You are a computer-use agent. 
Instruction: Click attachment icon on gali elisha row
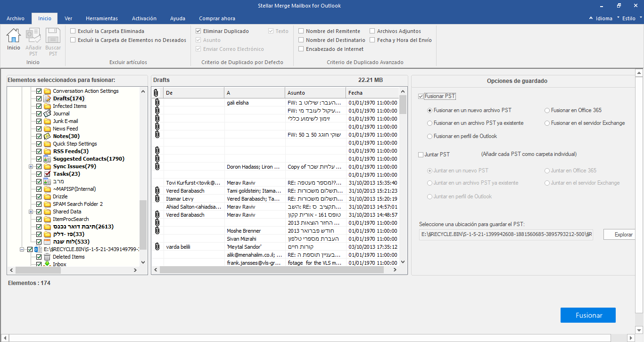coord(157,103)
